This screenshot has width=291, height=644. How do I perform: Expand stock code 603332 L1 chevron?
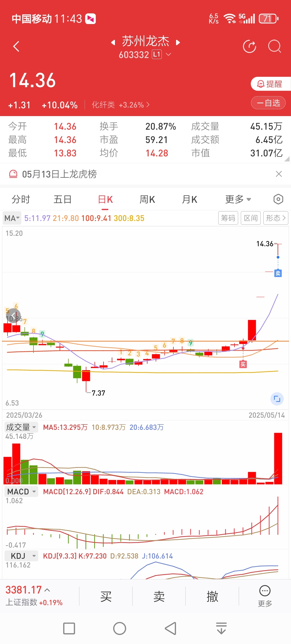(169, 54)
